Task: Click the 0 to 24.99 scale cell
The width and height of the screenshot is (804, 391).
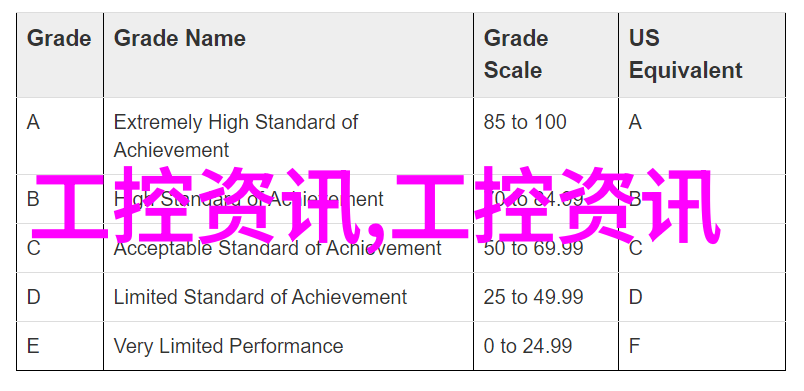Action: [546, 346]
